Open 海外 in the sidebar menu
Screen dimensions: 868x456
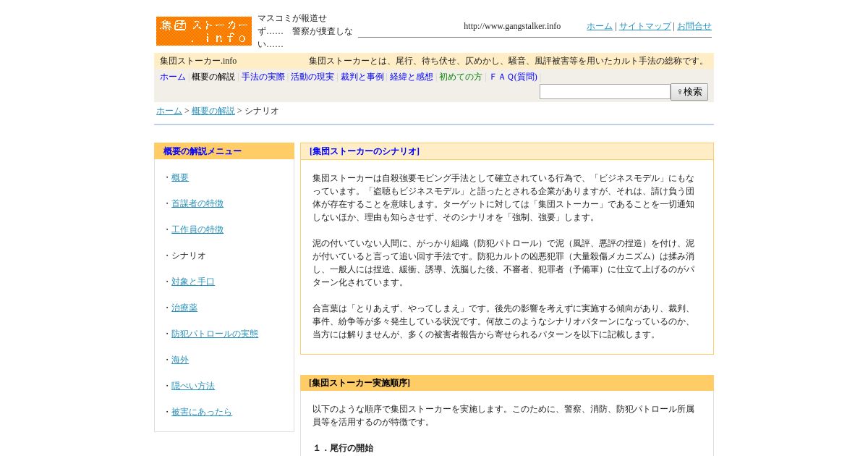point(180,360)
